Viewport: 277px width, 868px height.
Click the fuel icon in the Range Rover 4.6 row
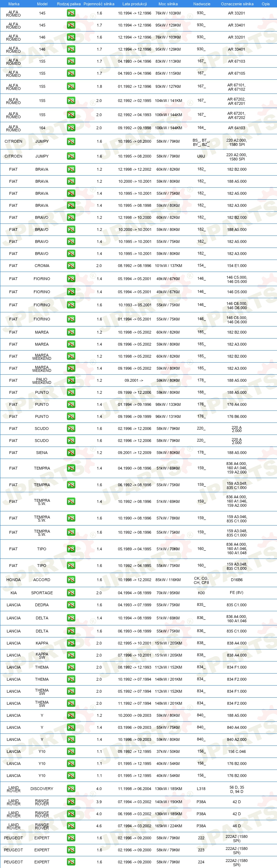pyautogui.click(x=71, y=826)
